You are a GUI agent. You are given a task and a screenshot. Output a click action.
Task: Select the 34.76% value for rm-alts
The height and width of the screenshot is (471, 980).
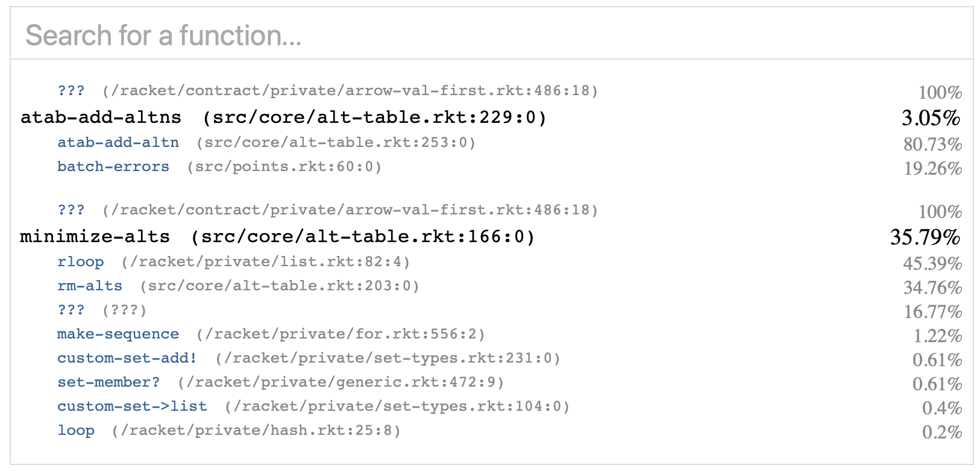932,287
